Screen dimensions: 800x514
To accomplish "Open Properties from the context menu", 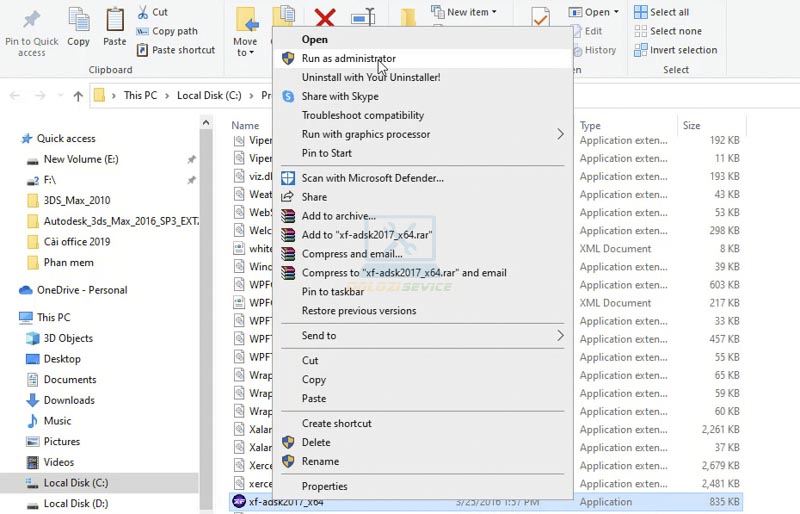I will click(x=324, y=486).
